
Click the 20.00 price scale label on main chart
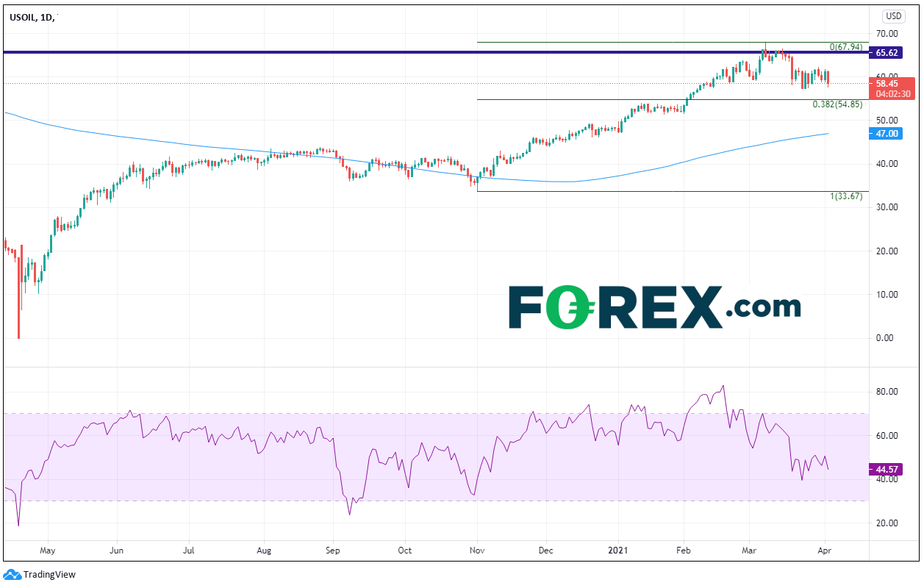887,251
